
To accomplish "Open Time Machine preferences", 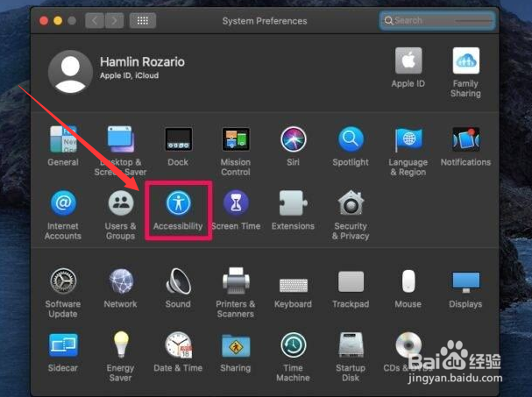I will (293, 345).
